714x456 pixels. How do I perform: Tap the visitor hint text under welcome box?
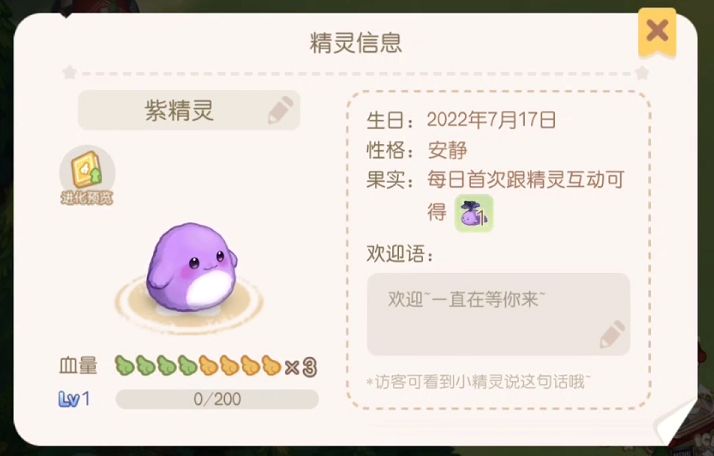478,382
